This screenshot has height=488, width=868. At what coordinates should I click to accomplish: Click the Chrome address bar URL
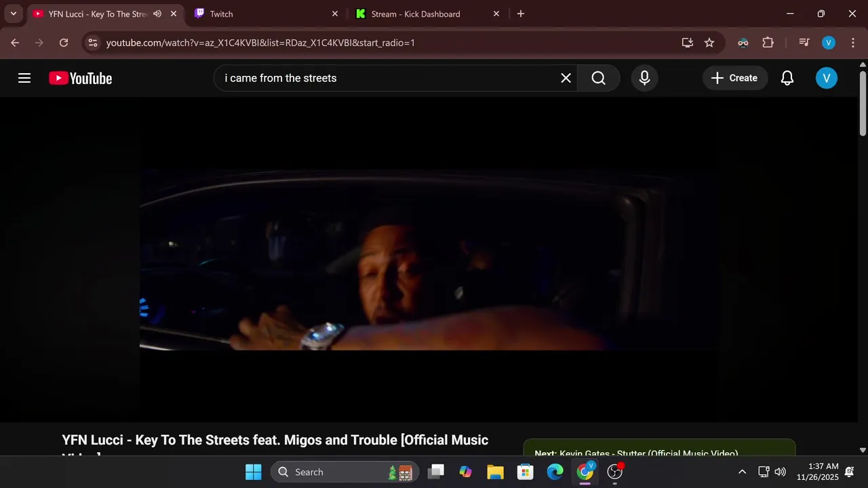coord(260,43)
